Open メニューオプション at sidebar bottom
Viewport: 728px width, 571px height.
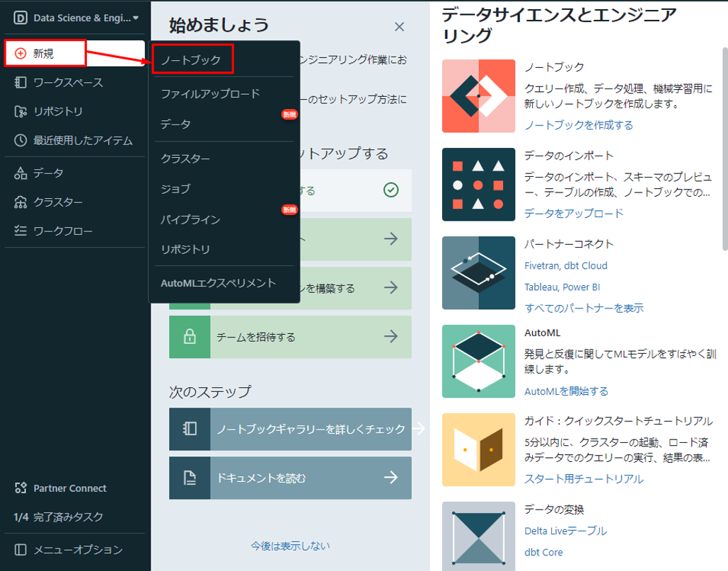tap(77, 550)
